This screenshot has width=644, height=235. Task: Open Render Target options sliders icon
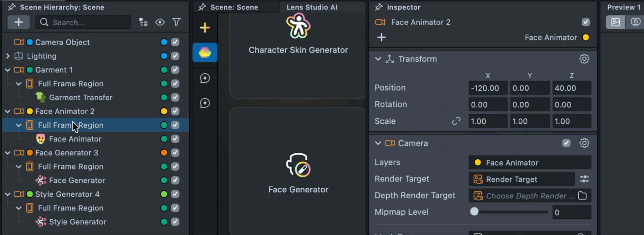(x=584, y=179)
